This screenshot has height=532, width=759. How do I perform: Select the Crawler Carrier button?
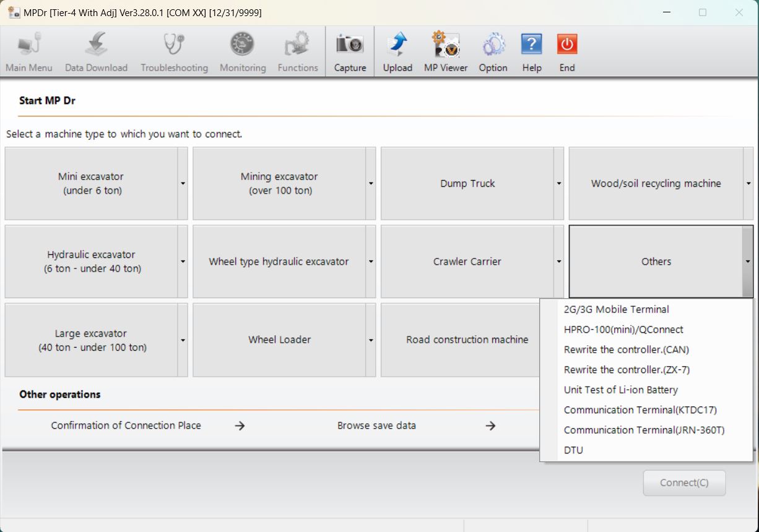(467, 262)
